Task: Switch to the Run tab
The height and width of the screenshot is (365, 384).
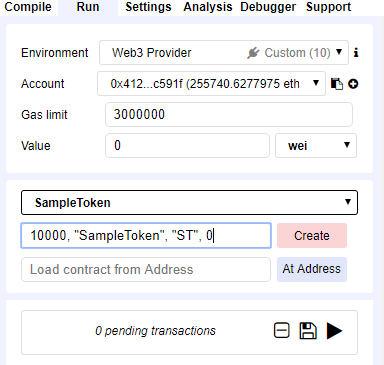Action: click(x=88, y=7)
